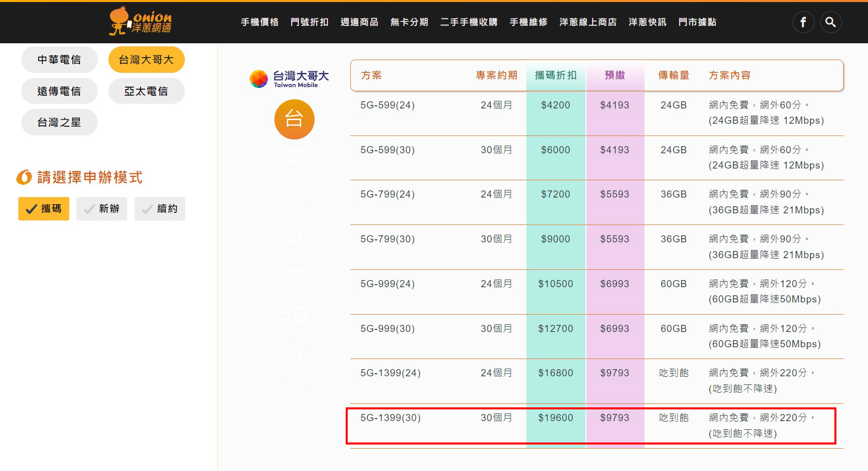Select plan name 5G-999(24)
This screenshot has height=471, width=868.
pyautogui.click(x=387, y=284)
